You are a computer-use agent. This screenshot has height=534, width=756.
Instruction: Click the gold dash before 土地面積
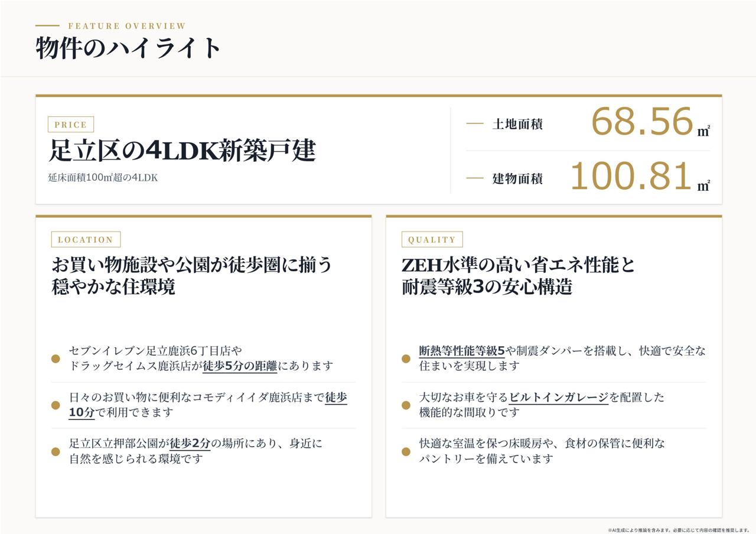475,124
